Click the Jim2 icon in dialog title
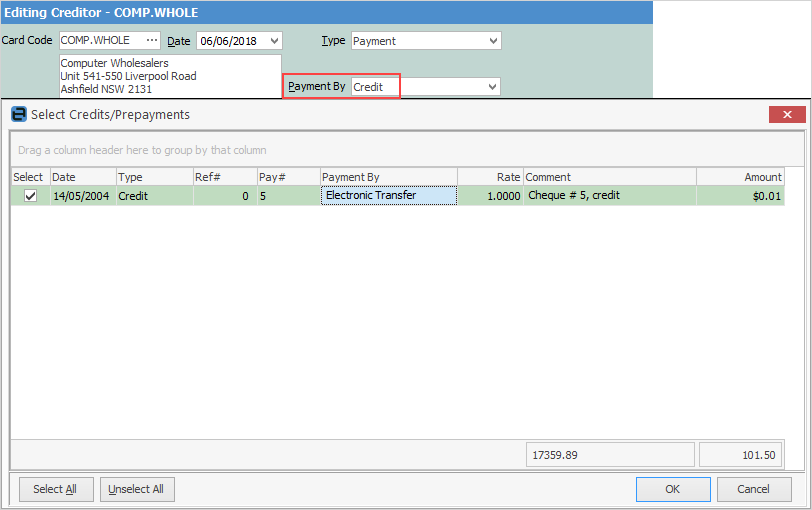Viewport: 812px width, 510px height. tap(19, 114)
